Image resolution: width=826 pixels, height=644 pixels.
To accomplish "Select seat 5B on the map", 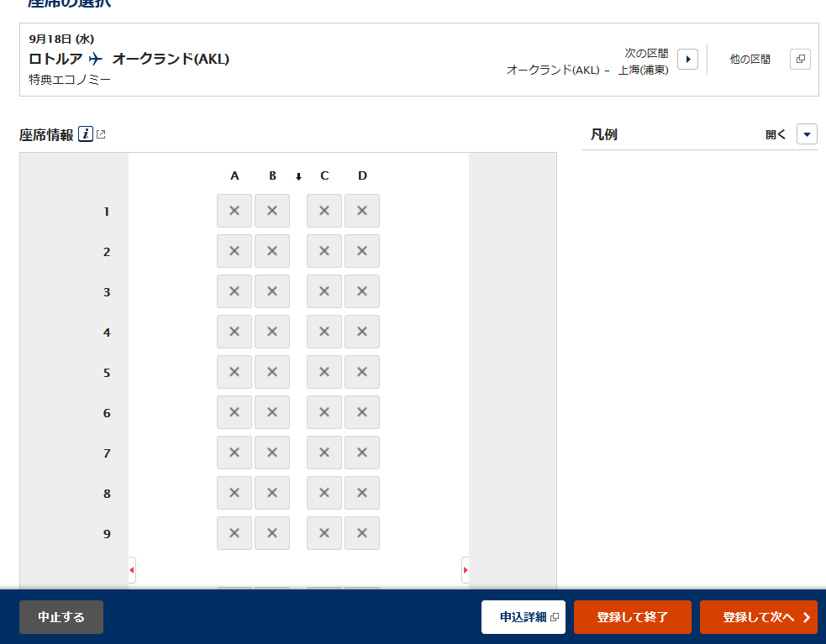I will pos(271,372).
